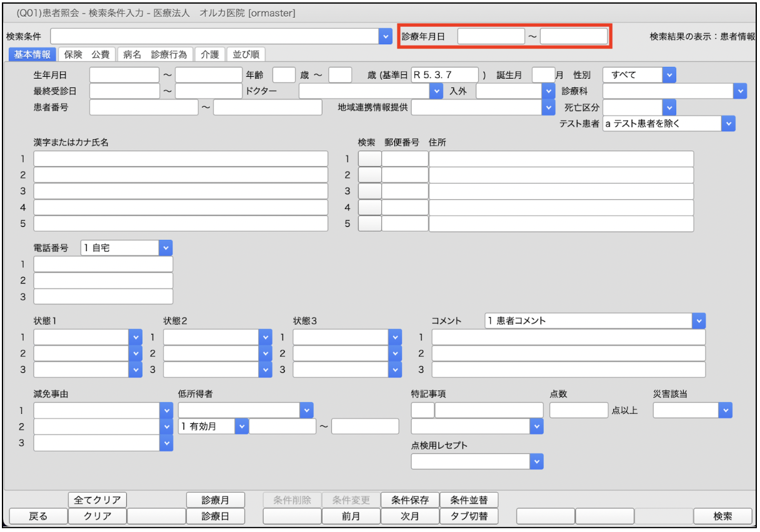Click the 電話番号 field row 1
Viewport: 760px width, 532px height.
103,264
